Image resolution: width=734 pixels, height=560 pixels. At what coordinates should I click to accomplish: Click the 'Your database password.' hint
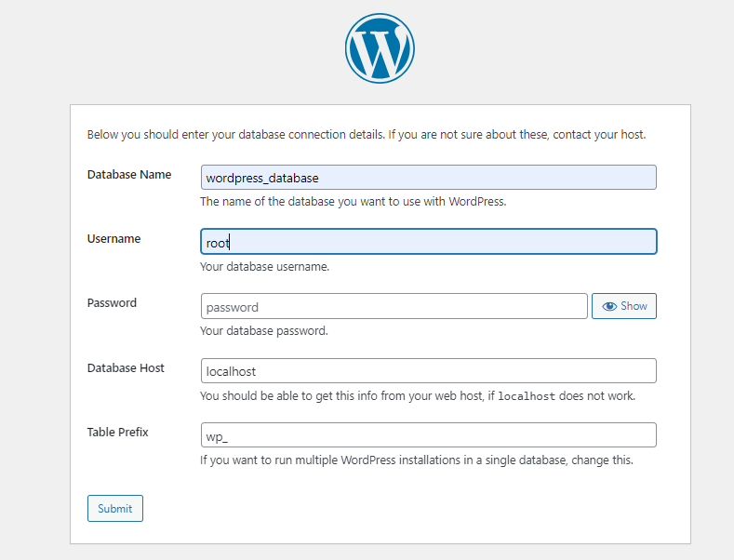point(264,331)
